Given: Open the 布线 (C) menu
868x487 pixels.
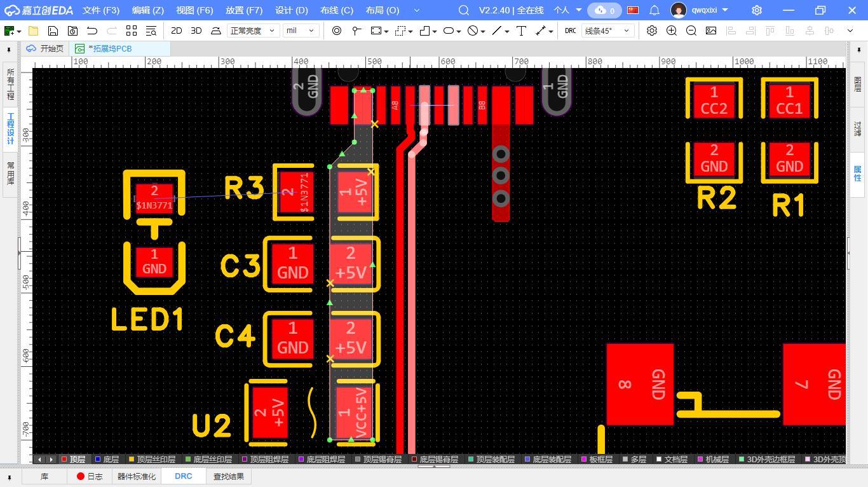Looking at the screenshot, I should point(336,10).
